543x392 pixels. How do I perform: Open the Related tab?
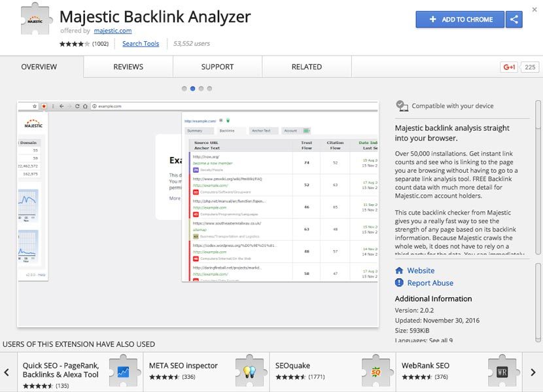pyautogui.click(x=307, y=67)
